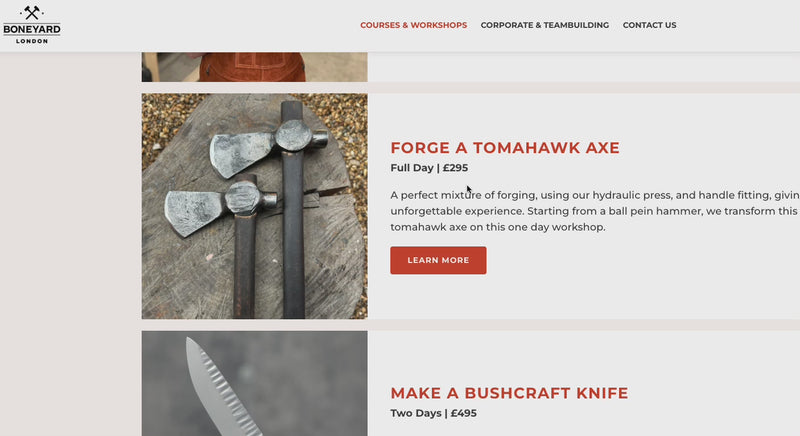Open the Make a Bushcraft Knife heading
The image size is (800, 436).
(509, 393)
